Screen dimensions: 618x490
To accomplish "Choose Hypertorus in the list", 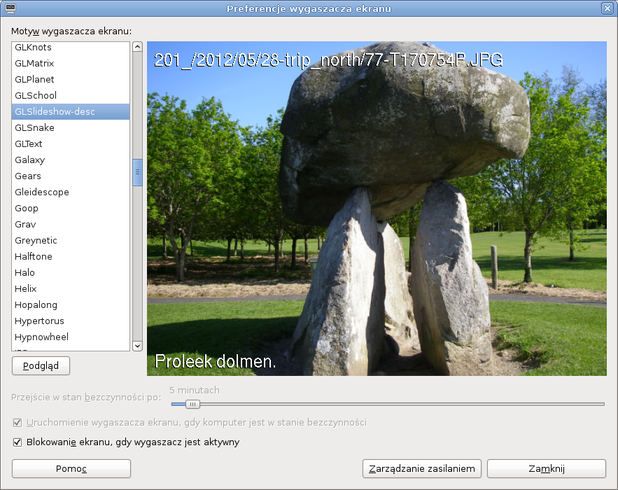I will coord(71,321).
